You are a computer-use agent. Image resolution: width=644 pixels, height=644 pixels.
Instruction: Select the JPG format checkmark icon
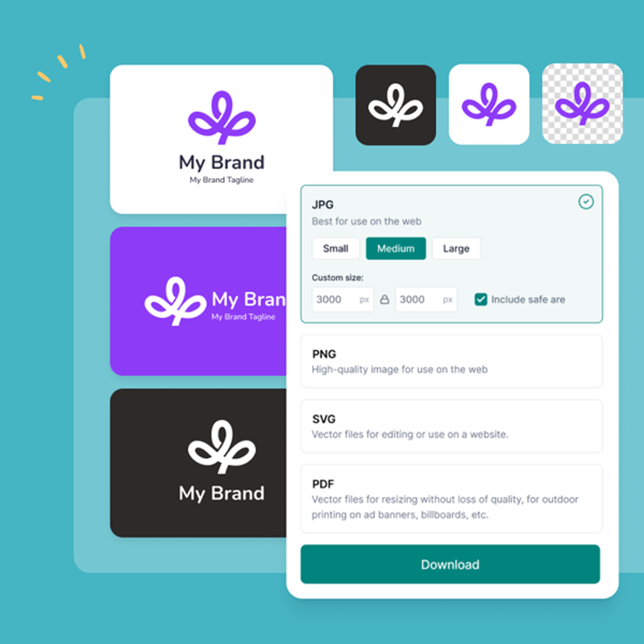586,202
